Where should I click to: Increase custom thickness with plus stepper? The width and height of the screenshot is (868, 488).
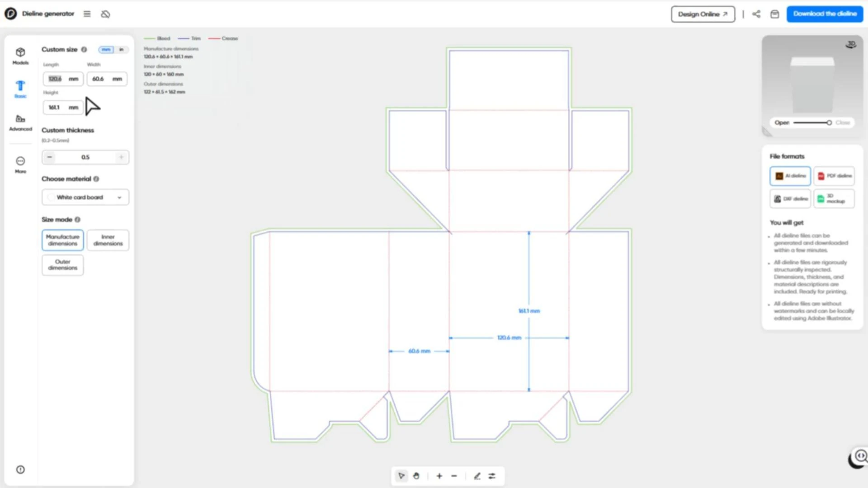121,157
